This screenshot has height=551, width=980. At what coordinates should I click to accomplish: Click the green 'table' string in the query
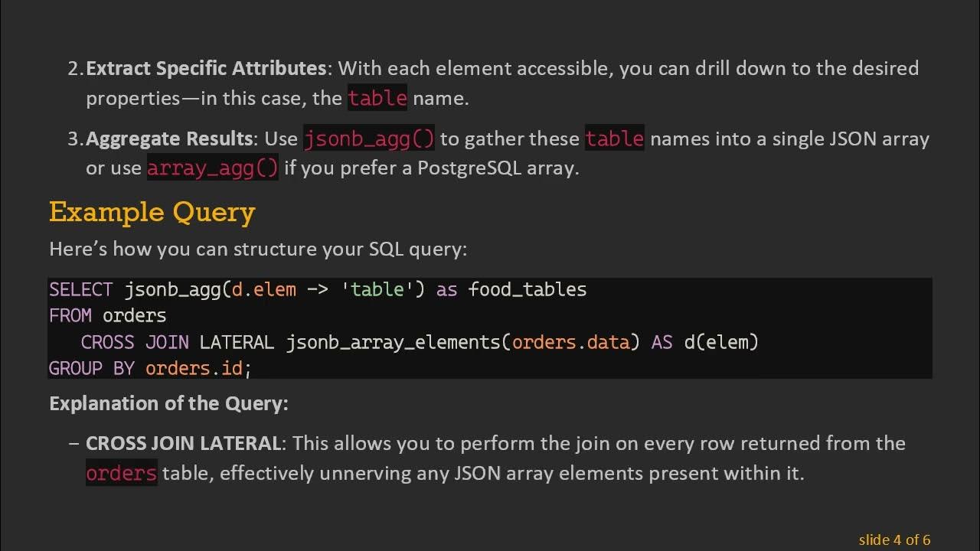(x=377, y=289)
